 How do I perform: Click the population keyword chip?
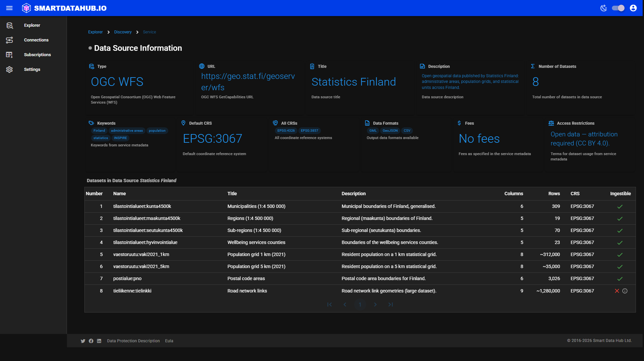click(157, 131)
